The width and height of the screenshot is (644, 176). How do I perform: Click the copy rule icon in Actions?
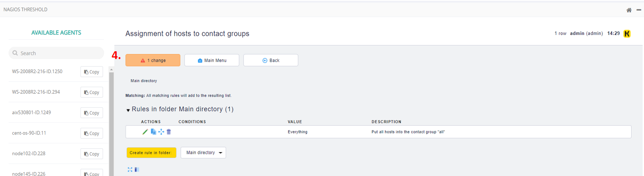[153, 132]
